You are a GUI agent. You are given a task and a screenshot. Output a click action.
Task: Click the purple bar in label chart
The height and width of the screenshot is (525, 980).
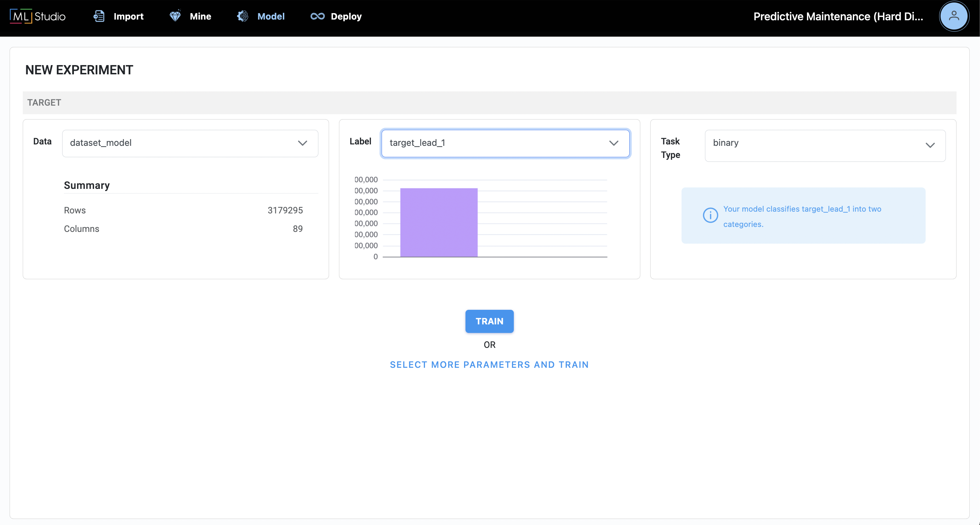pos(438,223)
